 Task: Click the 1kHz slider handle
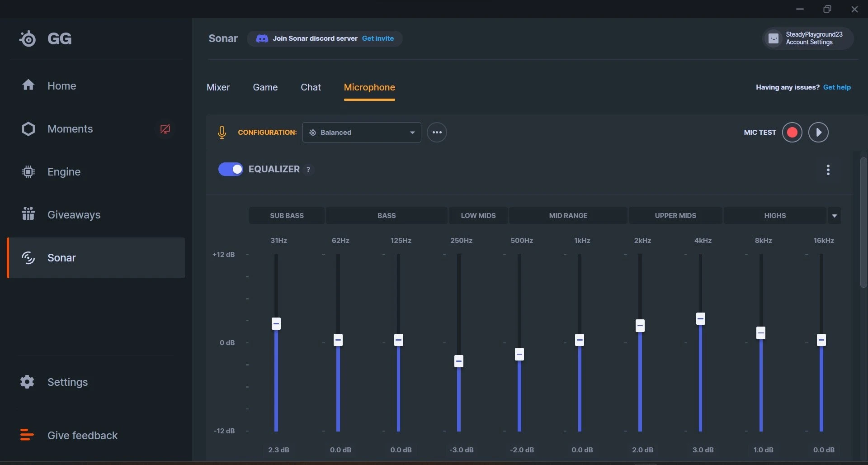(x=580, y=340)
